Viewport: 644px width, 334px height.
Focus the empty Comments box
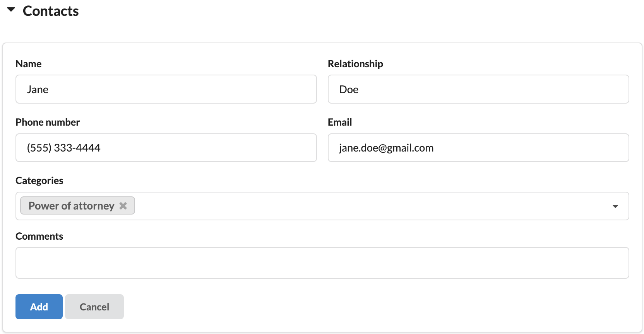[322, 263]
